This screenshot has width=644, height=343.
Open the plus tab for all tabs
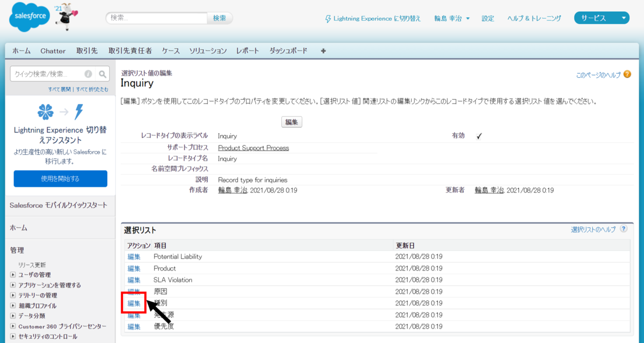pyautogui.click(x=323, y=51)
